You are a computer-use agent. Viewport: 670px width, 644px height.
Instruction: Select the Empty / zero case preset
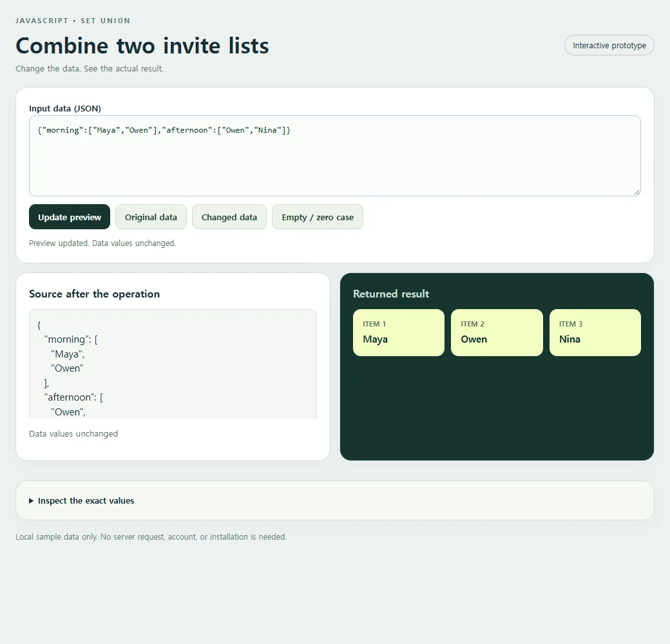[x=318, y=217]
